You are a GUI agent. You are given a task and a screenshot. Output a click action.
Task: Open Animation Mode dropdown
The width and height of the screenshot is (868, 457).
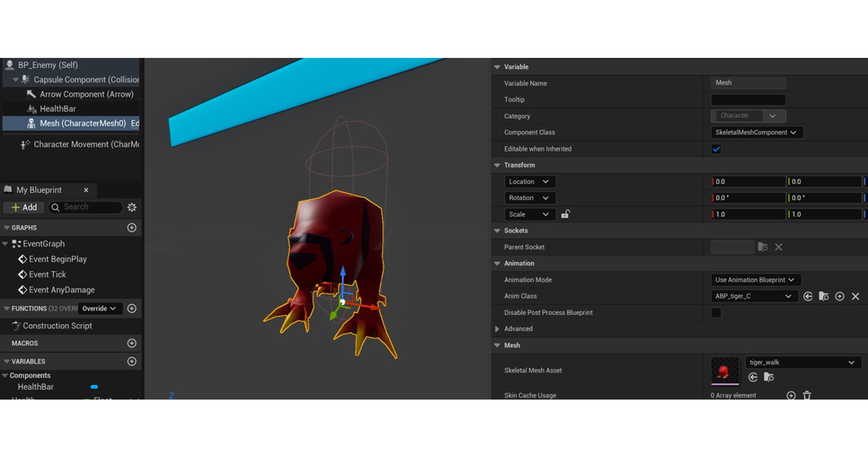click(755, 280)
